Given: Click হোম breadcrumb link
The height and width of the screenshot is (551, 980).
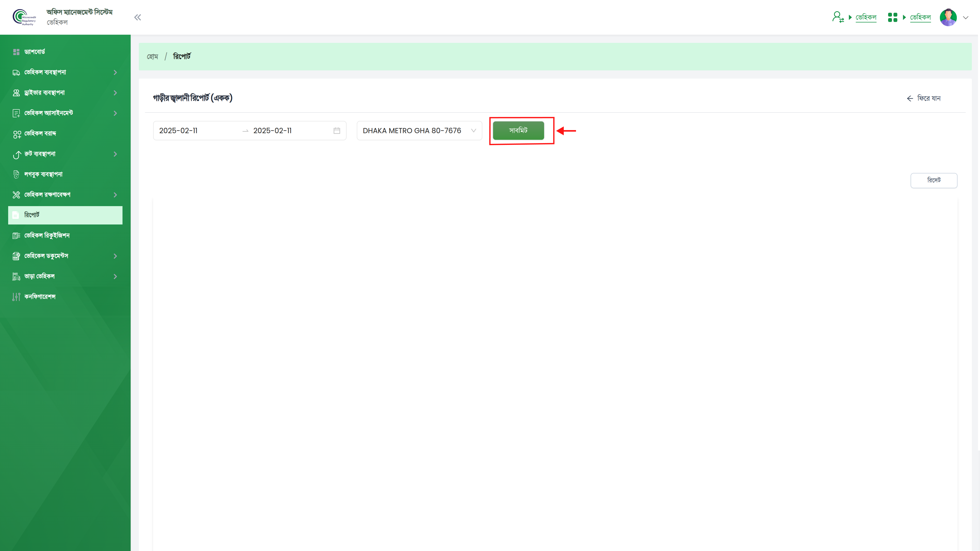Looking at the screenshot, I should coord(152,57).
